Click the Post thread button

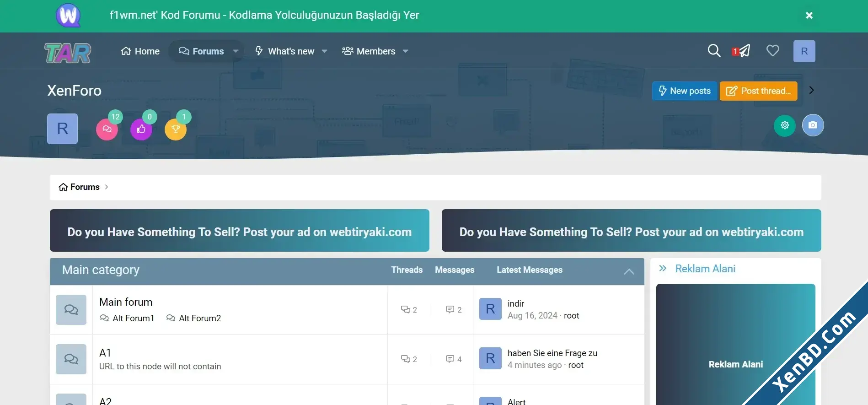click(758, 91)
